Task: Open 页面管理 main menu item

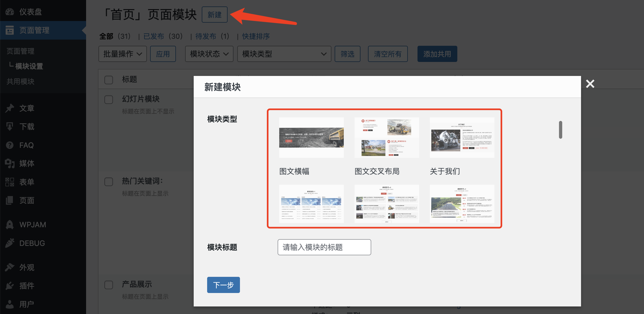Action: [43, 30]
